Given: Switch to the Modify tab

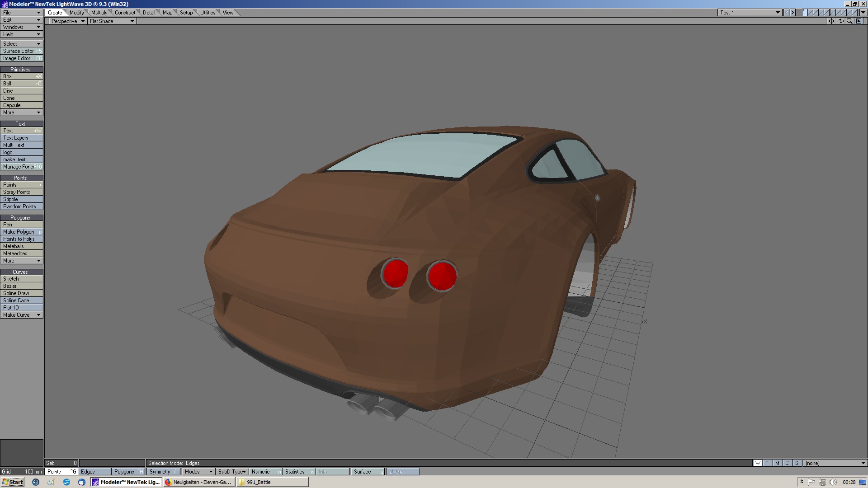Looking at the screenshot, I should 76,13.
